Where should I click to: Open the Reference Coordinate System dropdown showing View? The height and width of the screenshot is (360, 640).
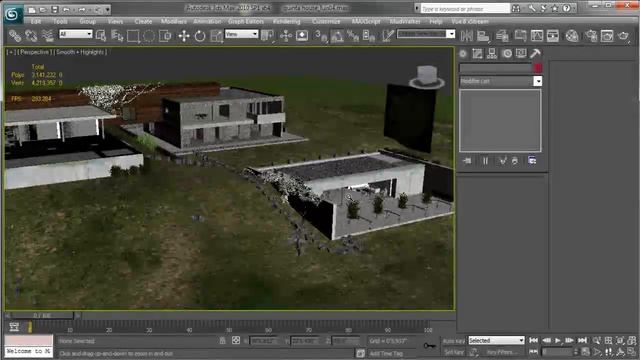click(242, 34)
